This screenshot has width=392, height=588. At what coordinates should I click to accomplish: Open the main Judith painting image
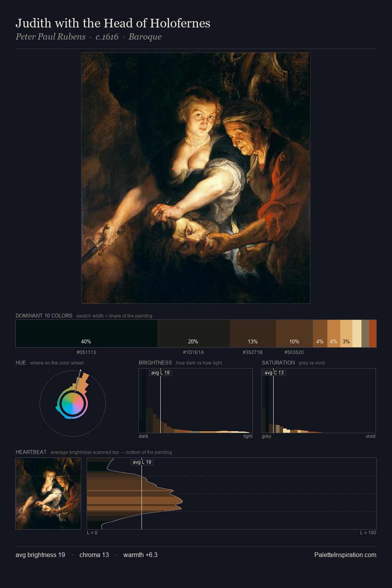click(196, 178)
